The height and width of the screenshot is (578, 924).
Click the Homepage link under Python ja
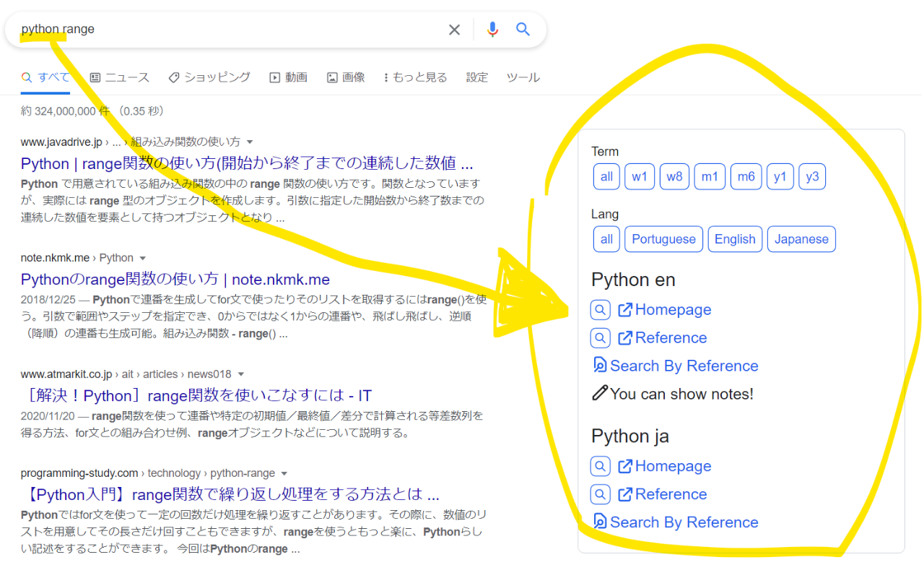674,466
